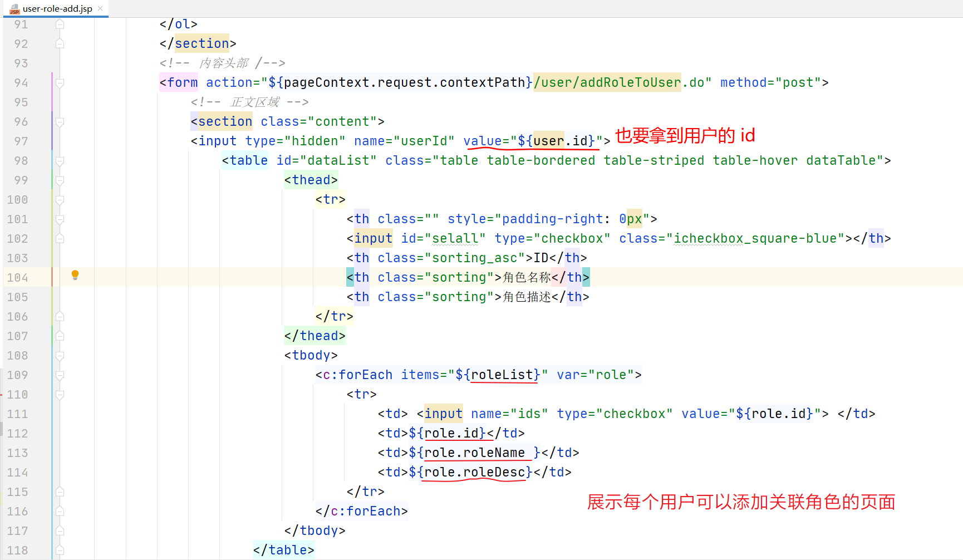Click the fold end marker on line 116
The image size is (963, 560).
(x=60, y=511)
